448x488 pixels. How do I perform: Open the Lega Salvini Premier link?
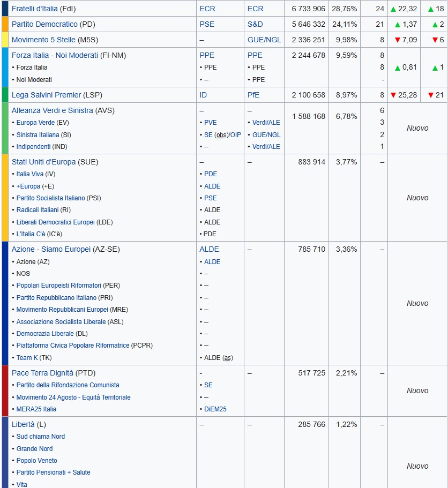(46, 95)
